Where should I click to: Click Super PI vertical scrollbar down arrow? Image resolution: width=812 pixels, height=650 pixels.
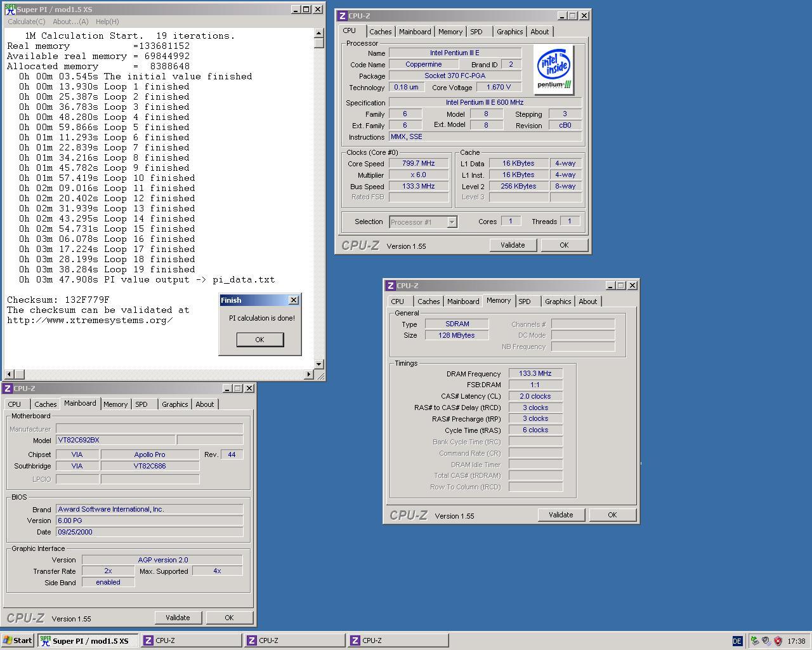click(319, 364)
